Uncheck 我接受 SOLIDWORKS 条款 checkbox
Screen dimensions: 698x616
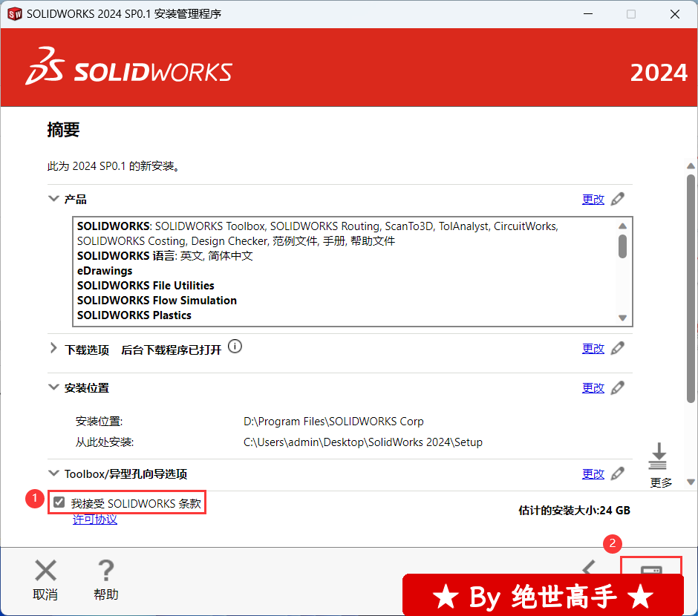point(59,502)
